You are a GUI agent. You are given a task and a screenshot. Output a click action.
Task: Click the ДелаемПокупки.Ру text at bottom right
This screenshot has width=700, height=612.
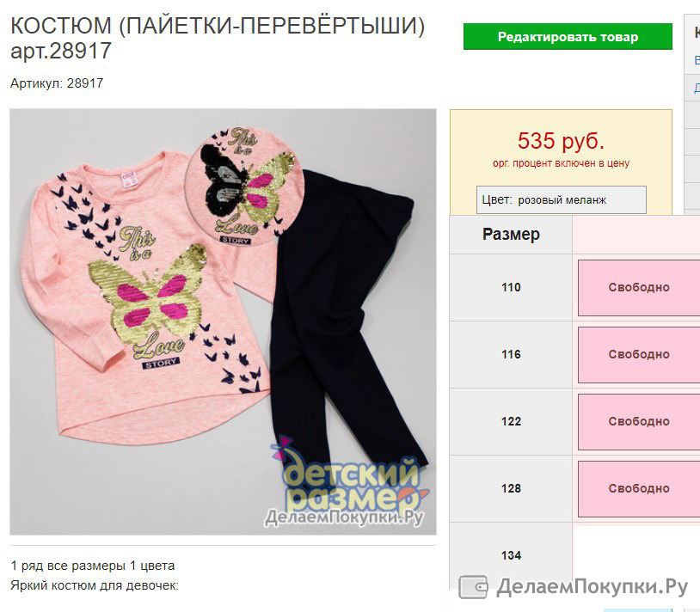(x=592, y=587)
